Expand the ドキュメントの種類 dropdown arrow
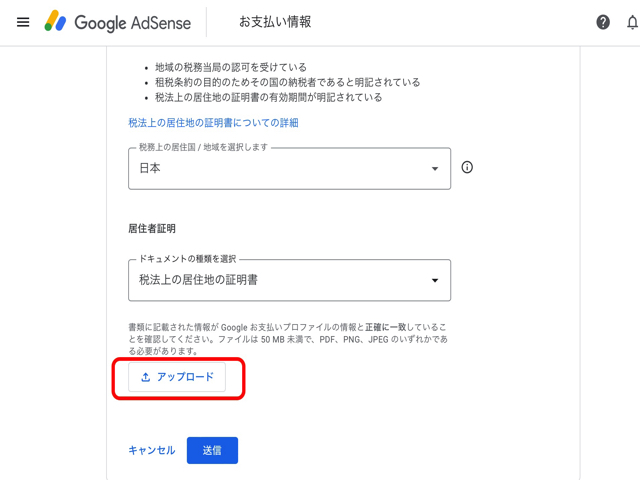The image size is (640, 480). tap(435, 281)
